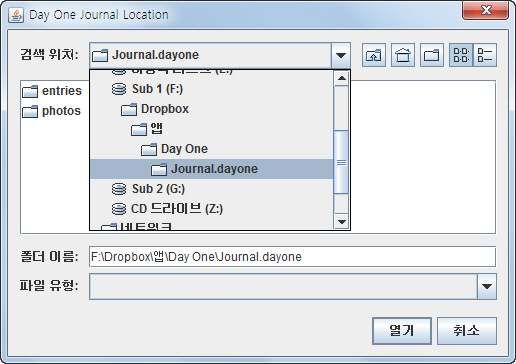Click the highlighted Journal.dayone folder icon

tap(159, 169)
